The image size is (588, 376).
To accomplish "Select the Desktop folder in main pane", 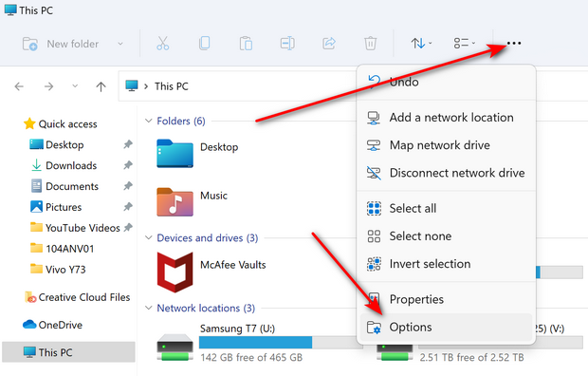I will tap(197, 153).
